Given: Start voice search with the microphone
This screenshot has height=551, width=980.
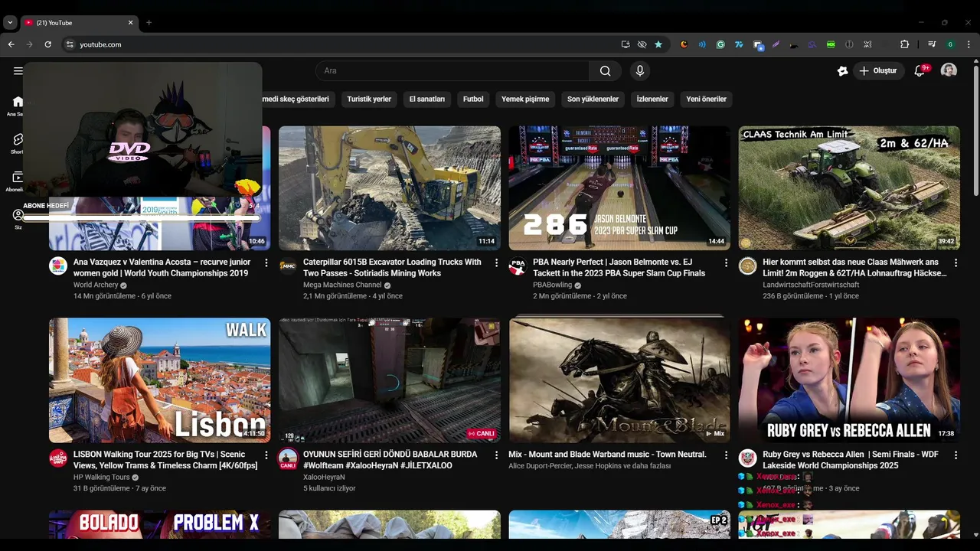Looking at the screenshot, I should 640,71.
